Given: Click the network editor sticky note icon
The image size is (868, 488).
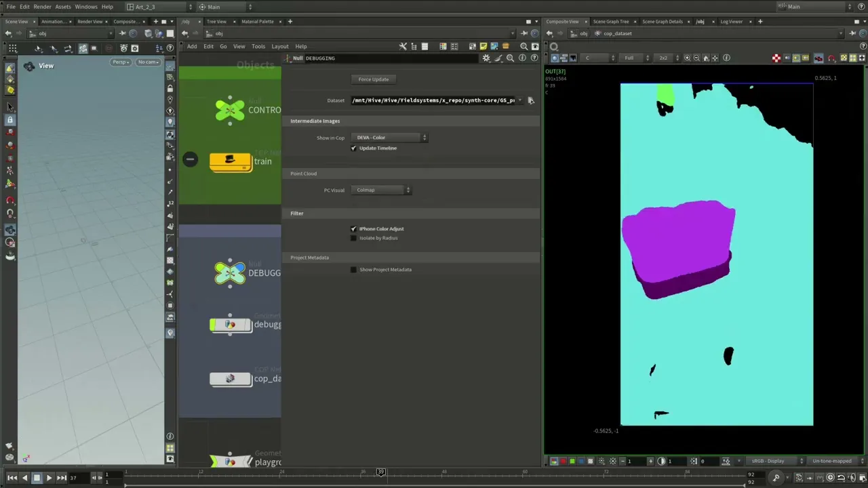Looking at the screenshot, I should click(x=484, y=47).
